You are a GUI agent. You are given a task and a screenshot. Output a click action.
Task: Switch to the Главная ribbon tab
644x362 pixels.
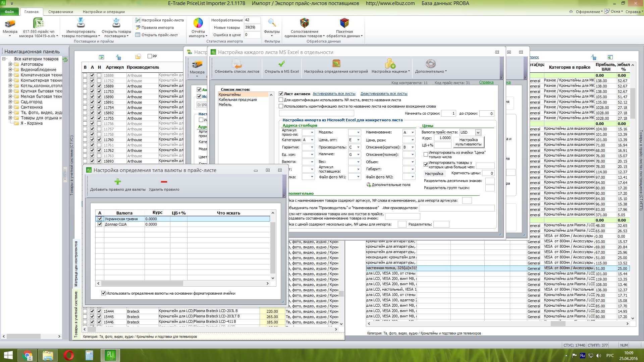tap(32, 12)
